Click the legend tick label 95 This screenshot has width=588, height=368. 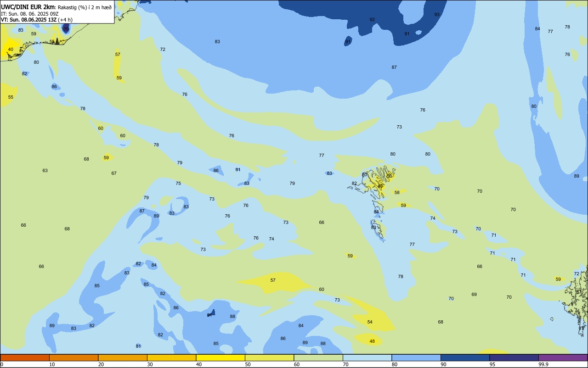[492, 364]
